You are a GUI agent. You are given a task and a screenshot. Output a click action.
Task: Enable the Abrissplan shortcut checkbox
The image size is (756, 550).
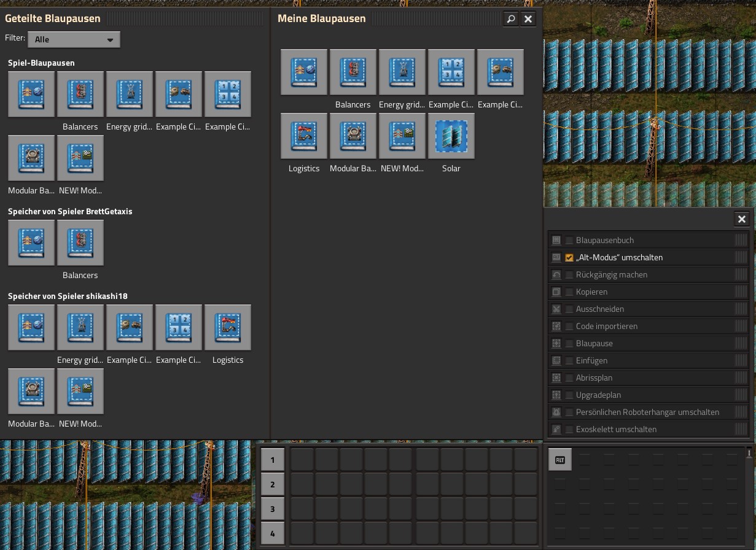pos(569,378)
